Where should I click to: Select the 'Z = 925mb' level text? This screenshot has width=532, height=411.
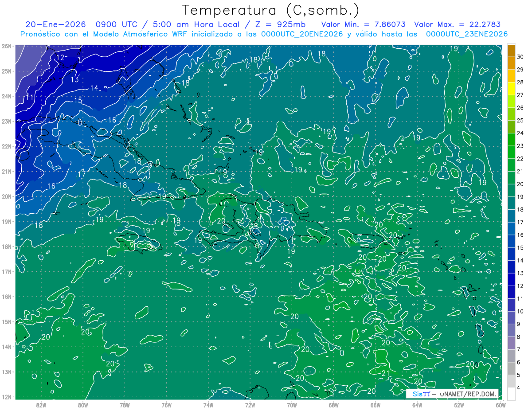click(x=281, y=24)
